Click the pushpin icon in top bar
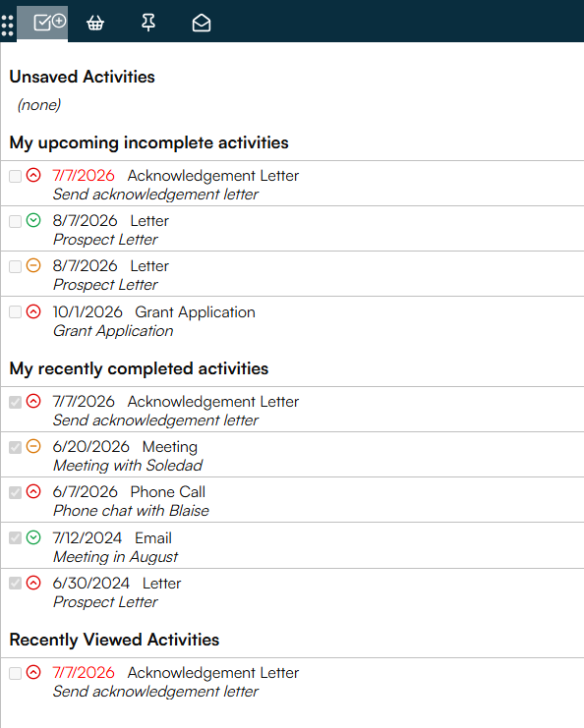The image size is (584, 728). click(x=148, y=23)
